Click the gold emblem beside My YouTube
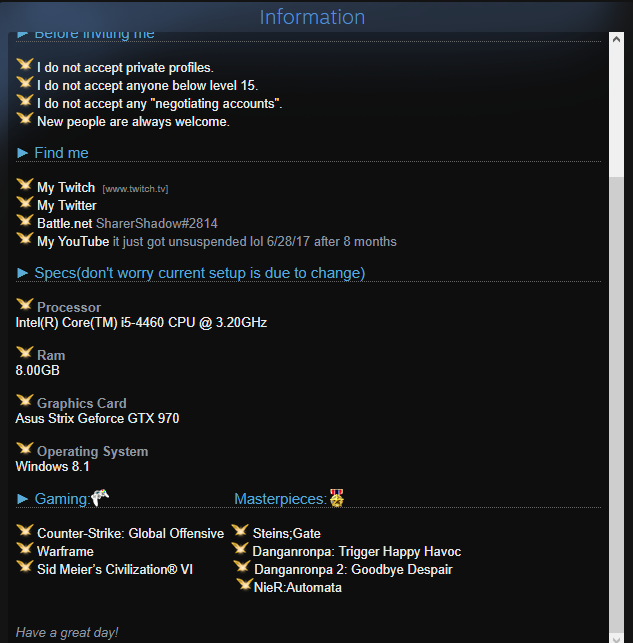This screenshot has height=643, width=633. [x=25, y=239]
